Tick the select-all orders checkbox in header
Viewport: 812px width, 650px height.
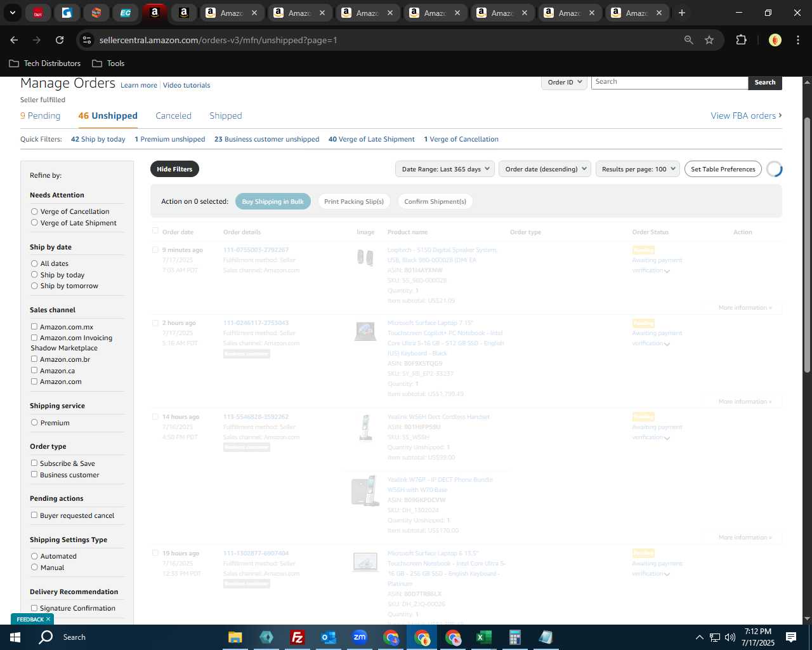155,231
